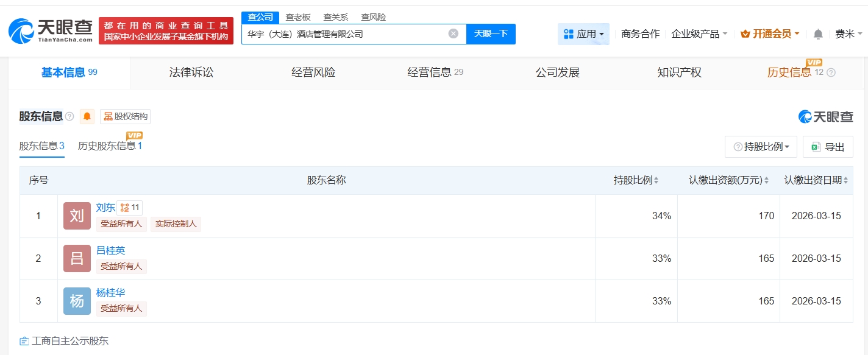
Task: Sort by 持股比例 column arrows
Action: [x=656, y=180]
